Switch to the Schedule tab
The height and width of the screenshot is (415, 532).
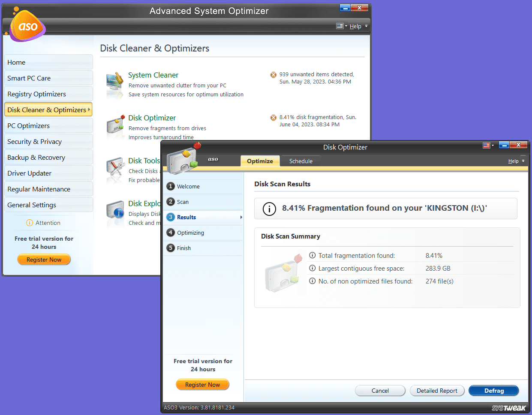[301, 161]
